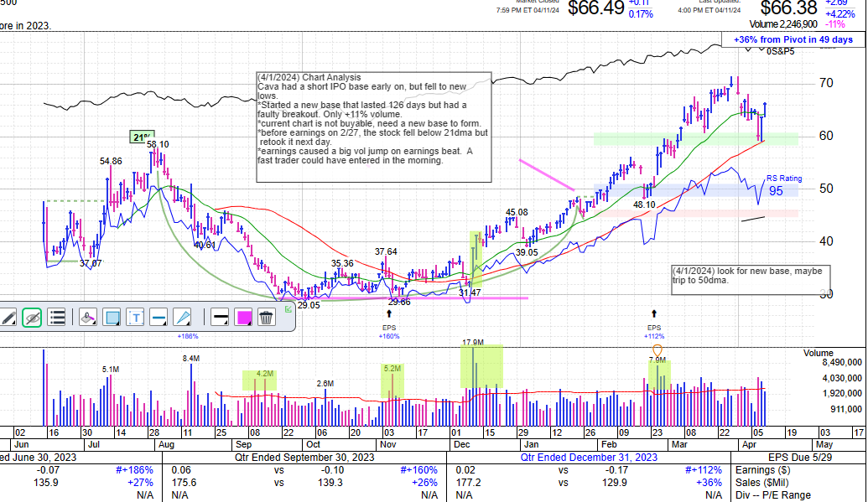Click the Earnings ($) row label

tap(763, 470)
